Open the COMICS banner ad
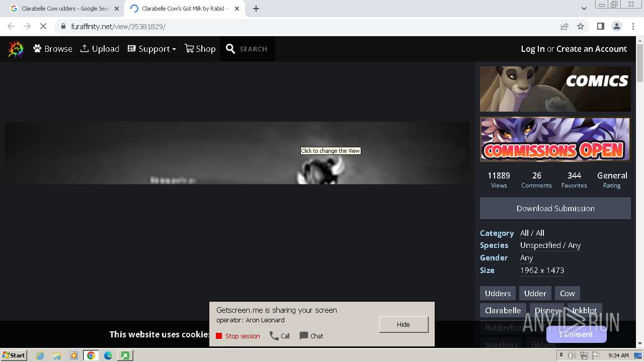Screen dimensions: 644x362 coord(555,89)
